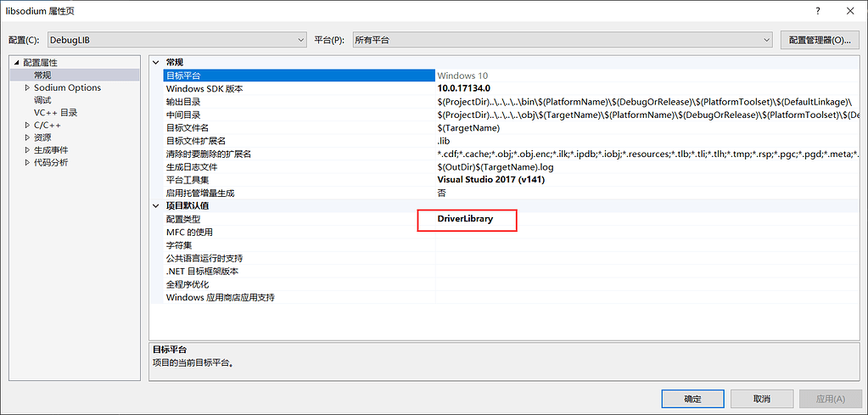The image size is (868, 415).
Task: Select VC++ 目录 in the tree
Action: click(x=55, y=112)
